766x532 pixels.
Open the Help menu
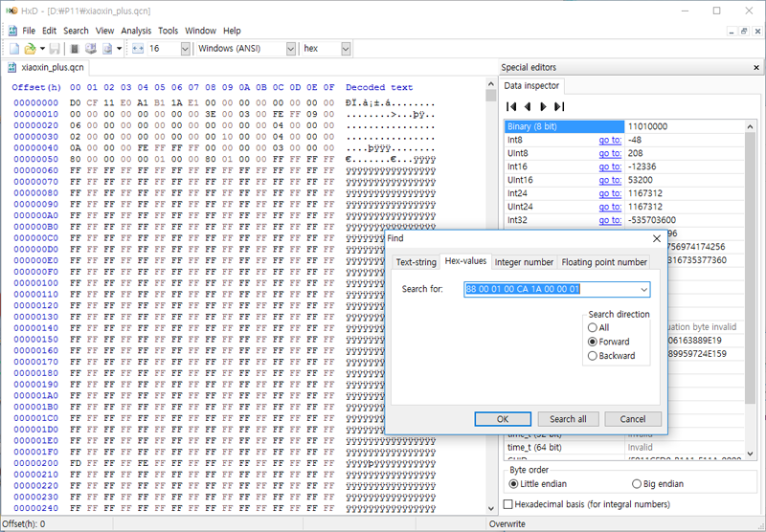[232, 31]
